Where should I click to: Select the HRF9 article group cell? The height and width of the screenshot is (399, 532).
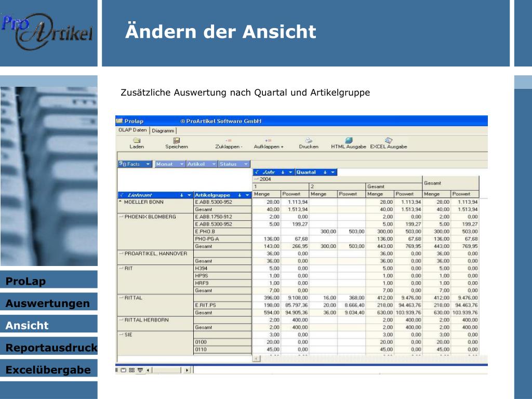pos(222,283)
